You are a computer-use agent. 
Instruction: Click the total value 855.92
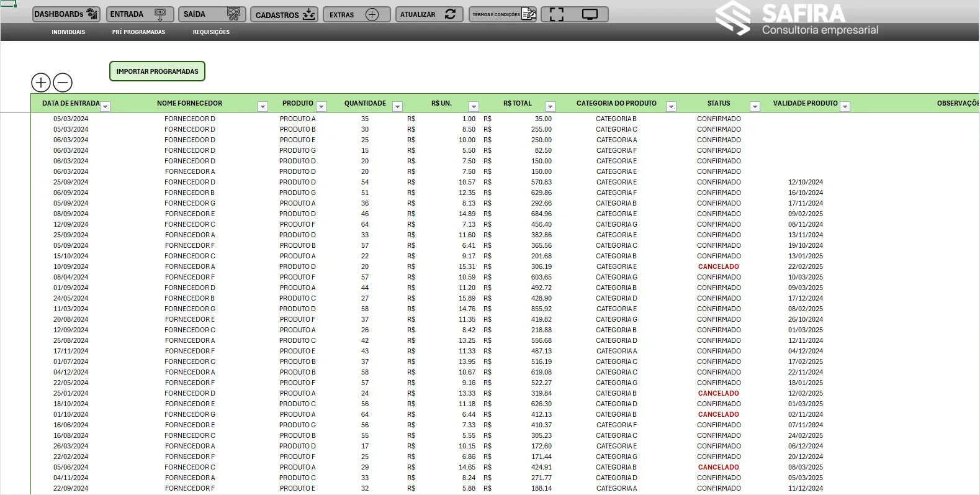(x=541, y=309)
